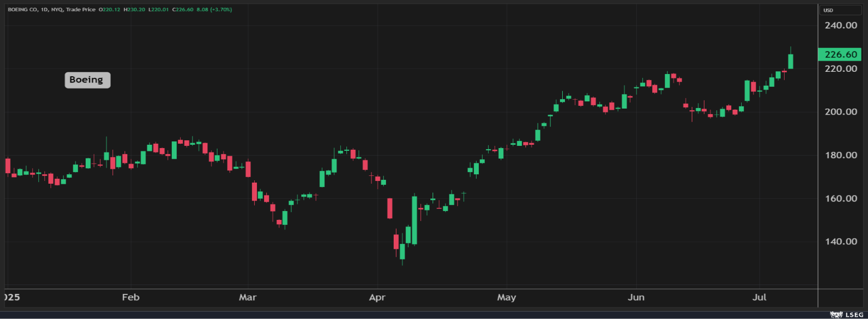The image size is (868, 319).
Task: Select the 140.00 level on price scale
Action: click(x=840, y=242)
